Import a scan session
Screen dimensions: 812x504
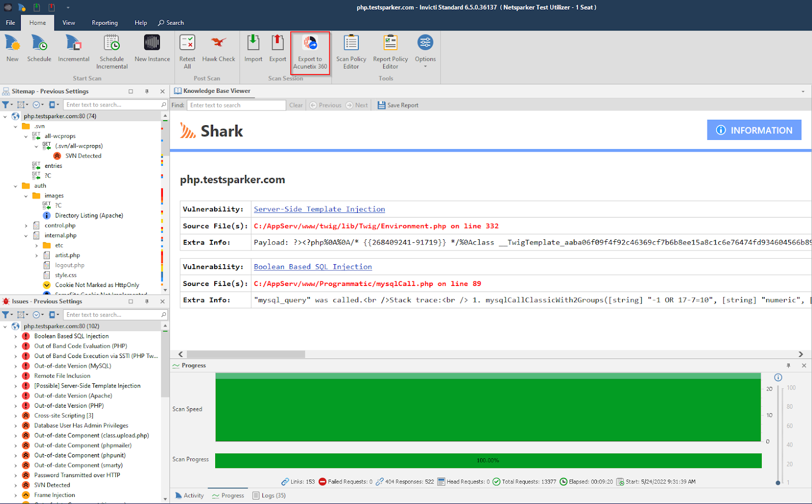[253, 49]
